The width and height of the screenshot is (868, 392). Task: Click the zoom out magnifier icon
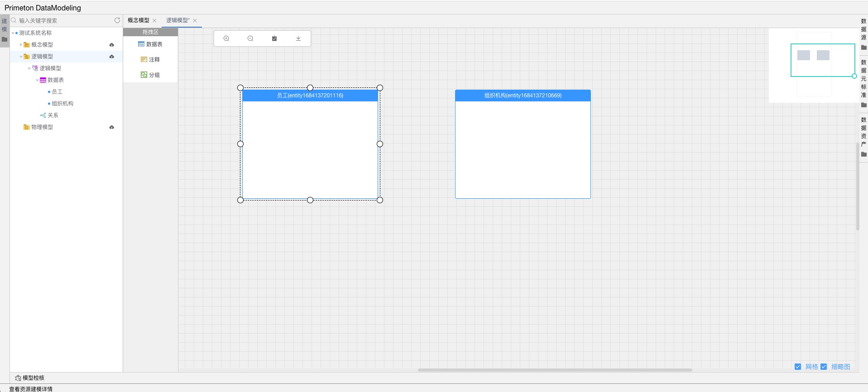[250, 38]
